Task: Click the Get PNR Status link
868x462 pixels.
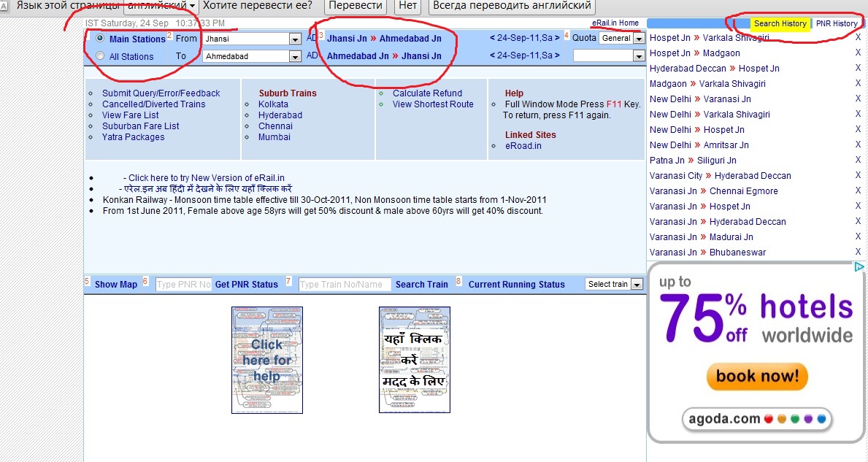Action: pyautogui.click(x=247, y=285)
